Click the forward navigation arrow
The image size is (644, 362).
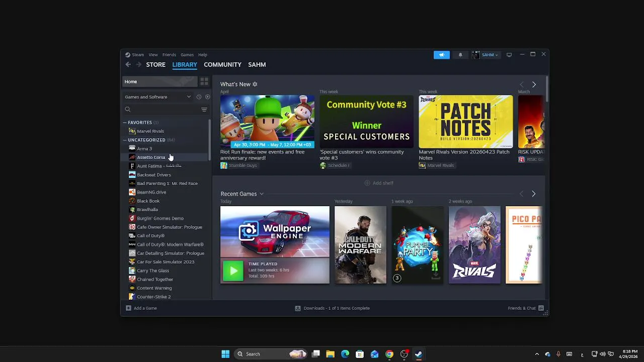point(138,64)
